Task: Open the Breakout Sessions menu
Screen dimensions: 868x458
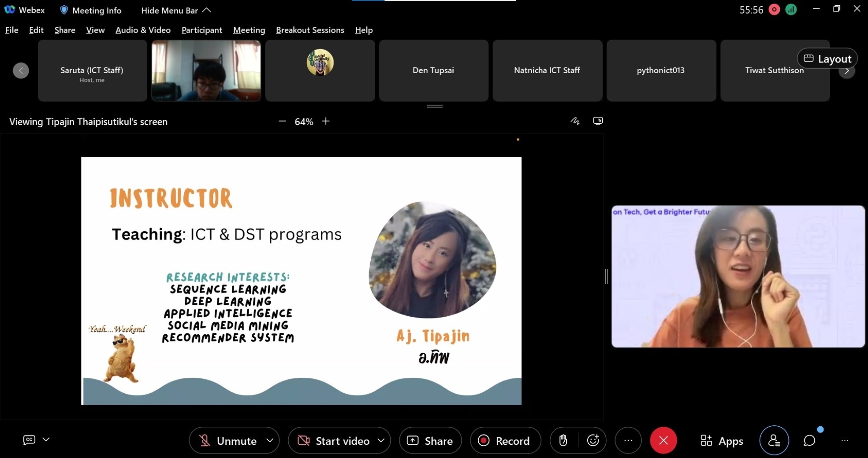Action: click(310, 30)
